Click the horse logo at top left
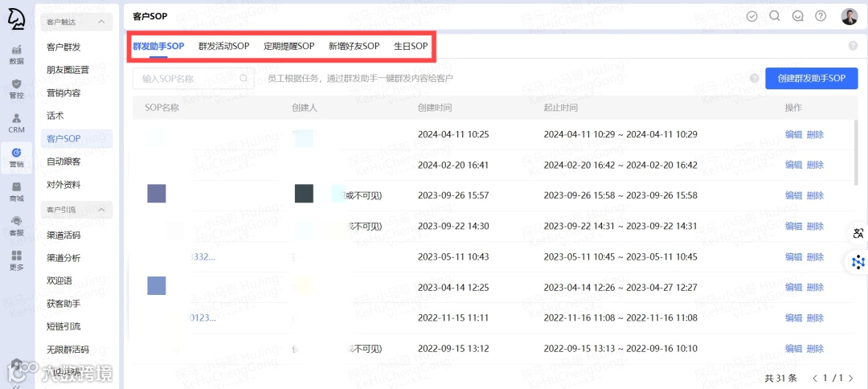The width and height of the screenshot is (868, 389). [16, 18]
